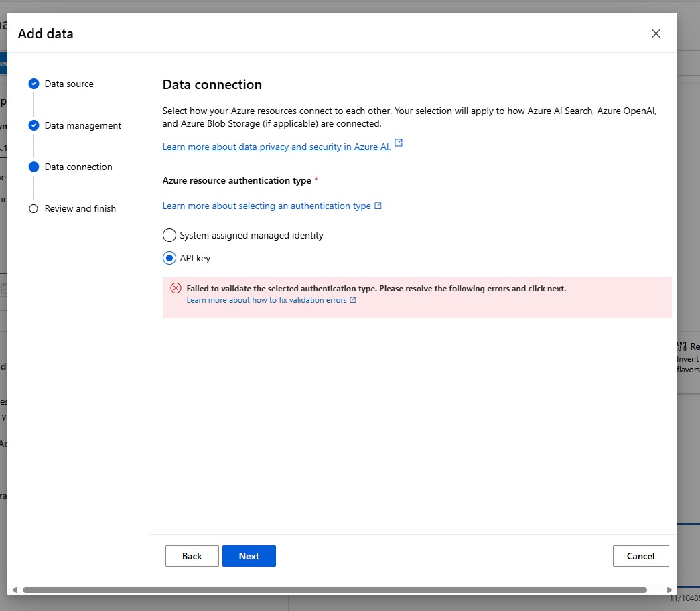Click the Failed to validate error message
Screen dimensions: 700x611
(376, 289)
